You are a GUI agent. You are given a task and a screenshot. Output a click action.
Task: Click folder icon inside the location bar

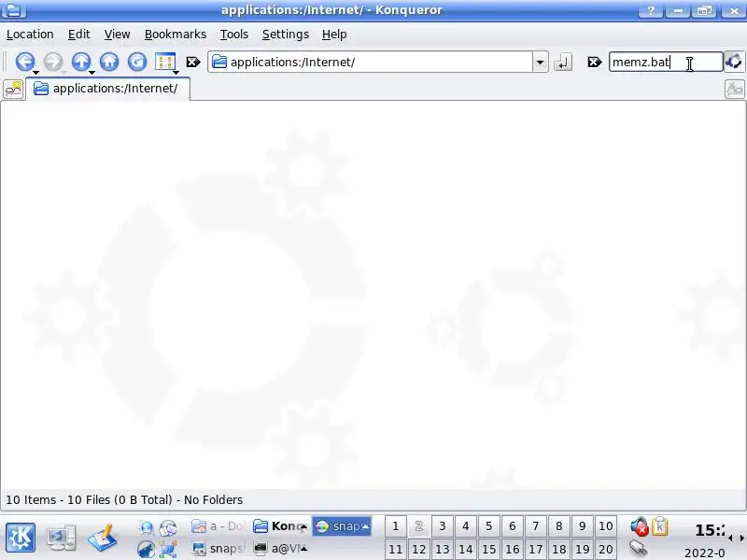[219, 62]
